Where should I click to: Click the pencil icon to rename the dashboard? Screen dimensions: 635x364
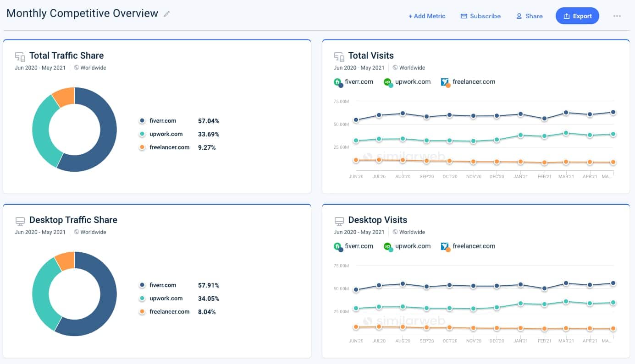pos(166,14)
